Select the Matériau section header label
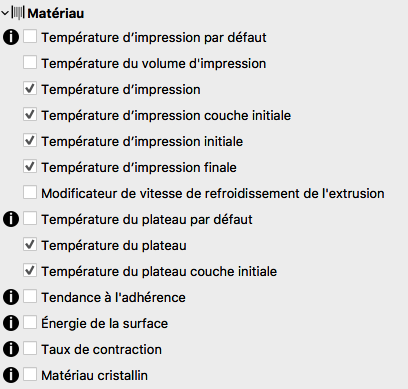This screenshot has height=389, width=408. click(x=56, y=14)
